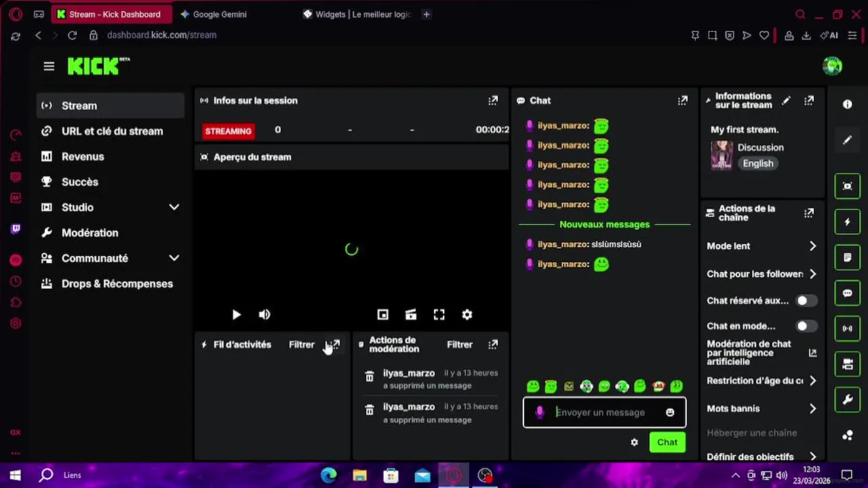Open chat settings gear next to Chat button
Viewport: 868px width, 488px height.
tap(634, 442)
